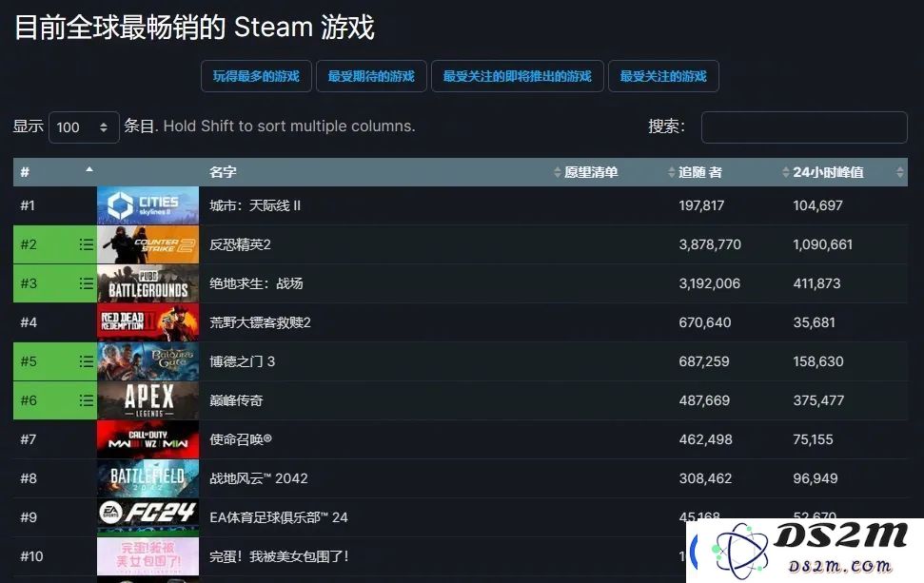The image size is (924, 583).
Task: Sort by the 名字 column
Action: pyautogui.click(x=380, y=172)
